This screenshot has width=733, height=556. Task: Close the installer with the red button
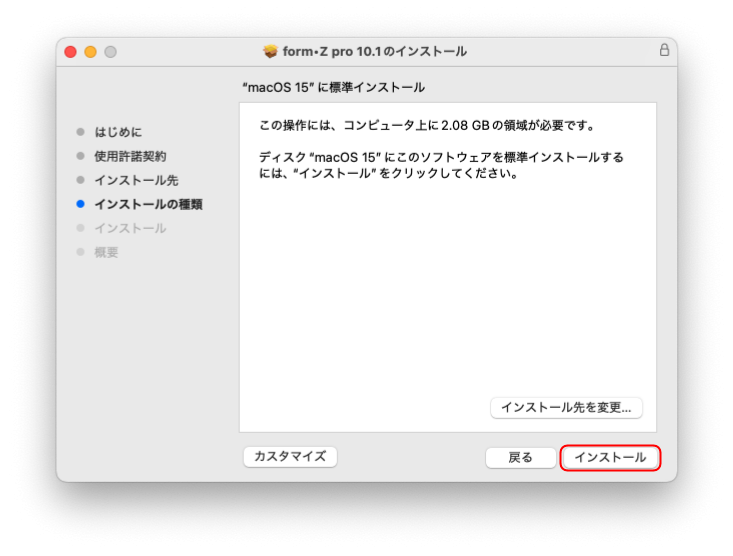click(x=71, y=51)
